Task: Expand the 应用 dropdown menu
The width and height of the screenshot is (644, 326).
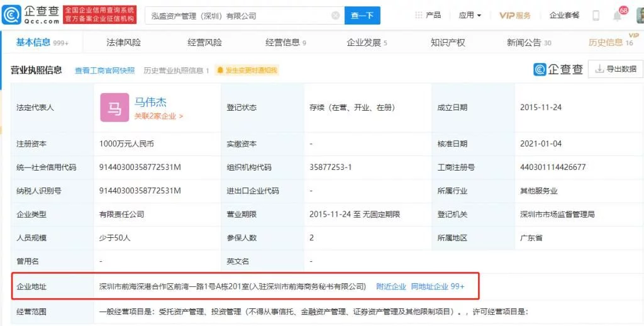Action: [470, 15]
